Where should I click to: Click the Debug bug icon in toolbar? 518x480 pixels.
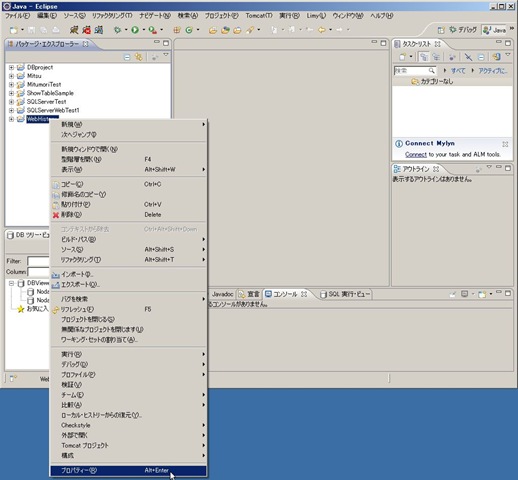[x=117, y=30]
